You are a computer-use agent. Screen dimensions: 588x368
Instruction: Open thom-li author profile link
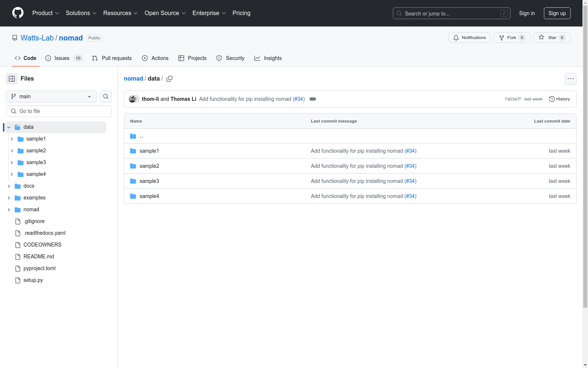150,99
